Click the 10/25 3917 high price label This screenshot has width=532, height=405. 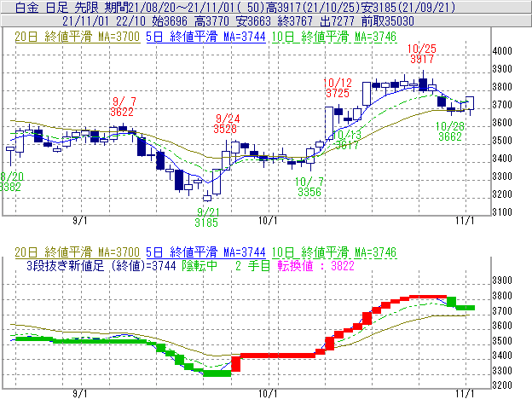422,54
